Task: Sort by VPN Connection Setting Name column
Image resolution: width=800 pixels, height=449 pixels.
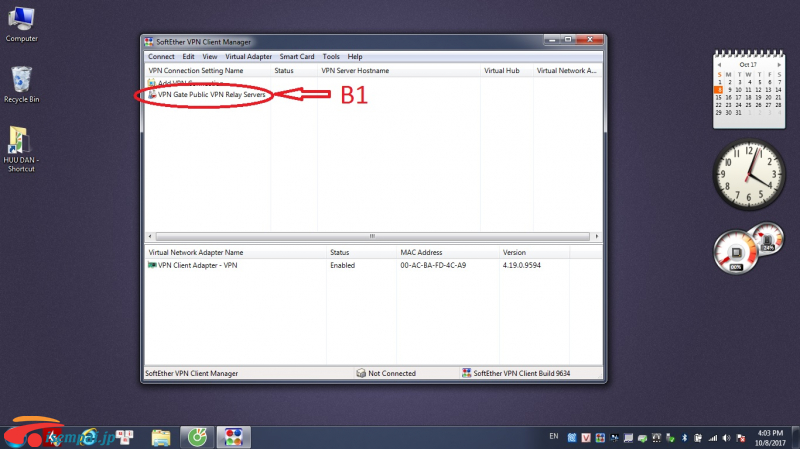Action: (208, 70)
